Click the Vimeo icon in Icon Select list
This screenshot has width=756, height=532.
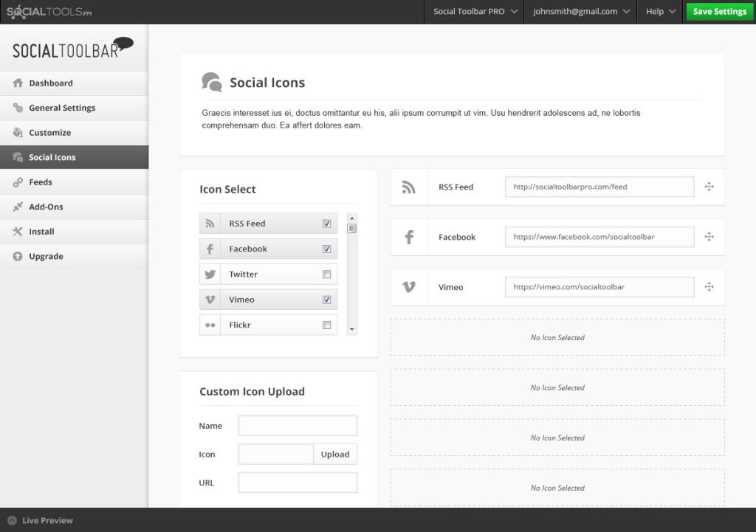(x=210, y=300)
